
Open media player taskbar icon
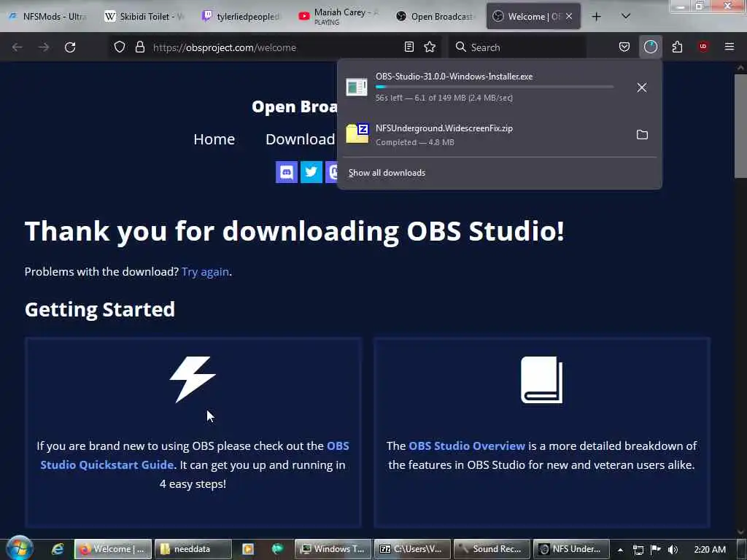248,549
